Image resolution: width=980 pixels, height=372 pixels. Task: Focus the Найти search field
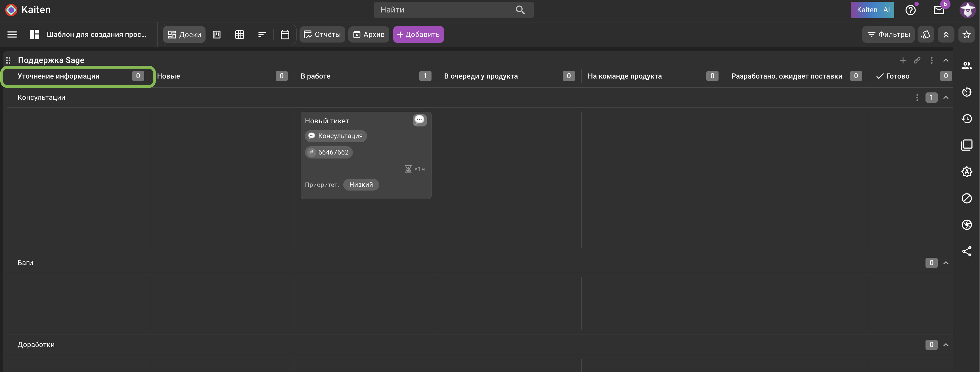click(453, 10)
